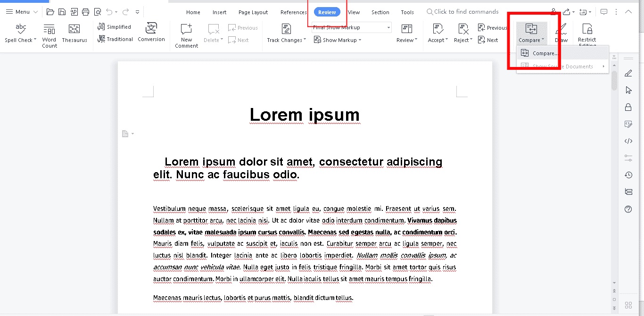Open the sidebar history clock icon
644x316 pixels.
[x=628, y=175]
